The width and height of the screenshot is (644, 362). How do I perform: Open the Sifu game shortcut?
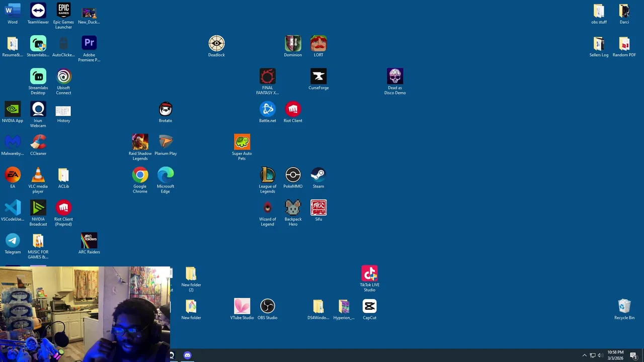(318, 208)
